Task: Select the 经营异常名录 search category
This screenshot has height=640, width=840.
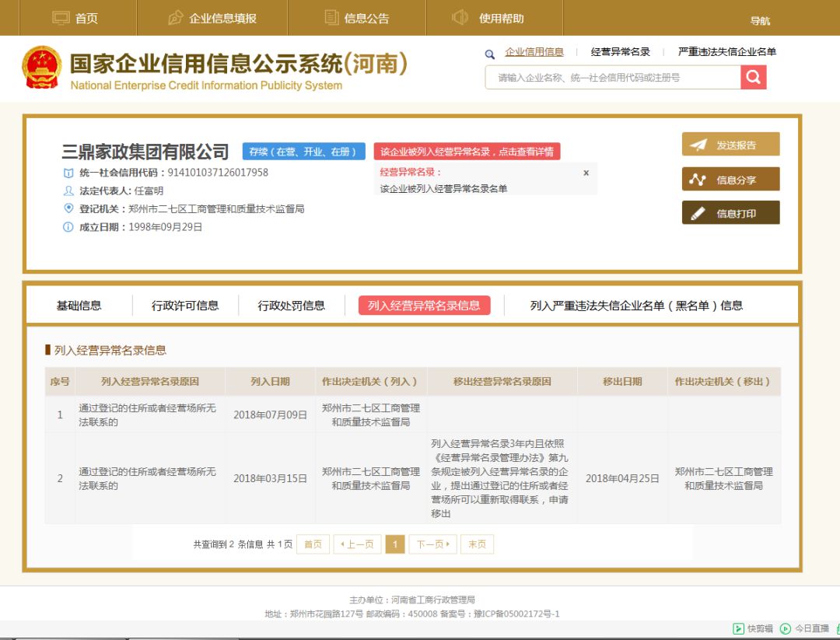Action: [621, 52]
